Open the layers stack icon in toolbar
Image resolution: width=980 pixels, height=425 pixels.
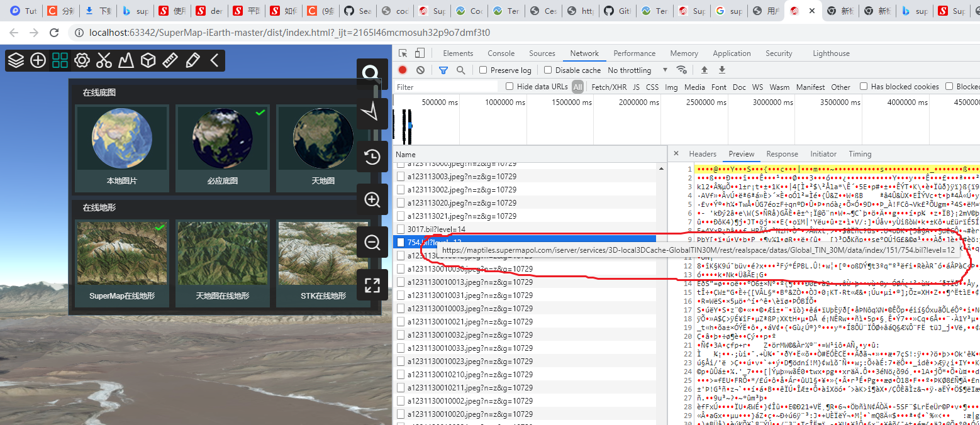[x=16, y=60]
